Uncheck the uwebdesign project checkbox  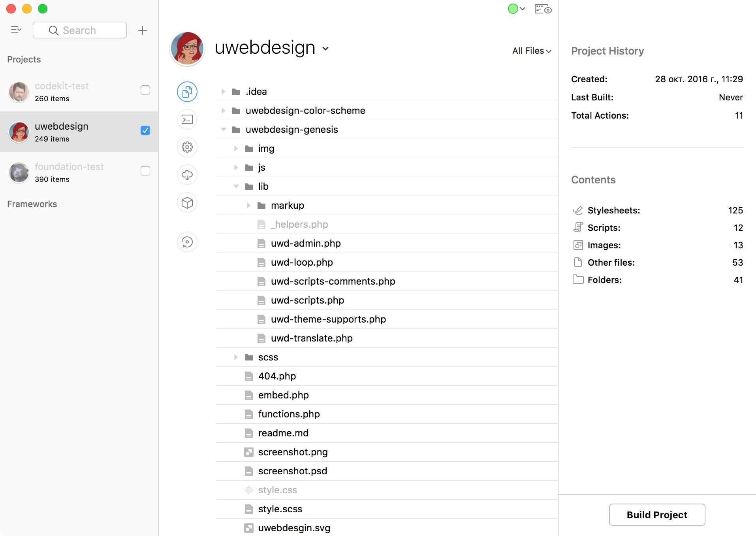click(x=145, y=130)
